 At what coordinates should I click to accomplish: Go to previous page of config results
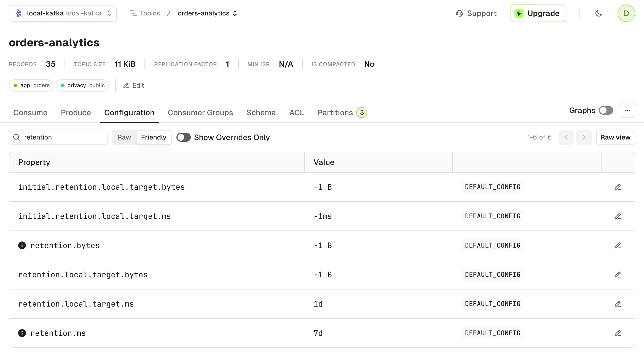pos(566,137)
